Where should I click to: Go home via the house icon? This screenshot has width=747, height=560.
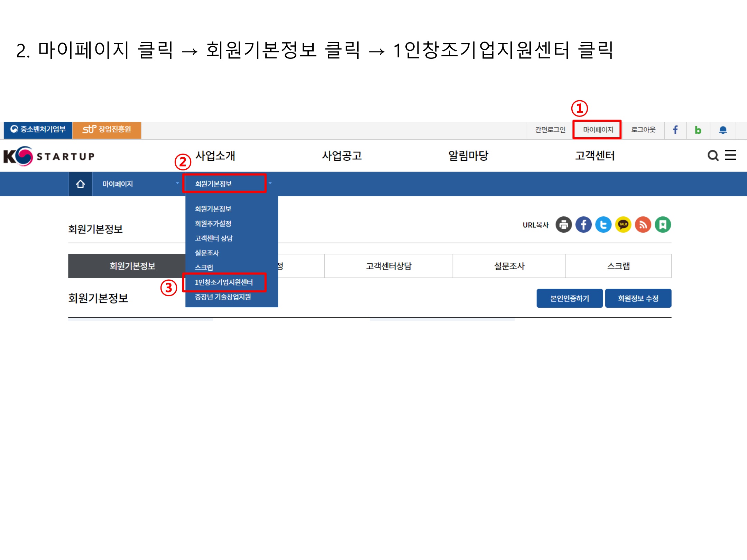(80, 184)
